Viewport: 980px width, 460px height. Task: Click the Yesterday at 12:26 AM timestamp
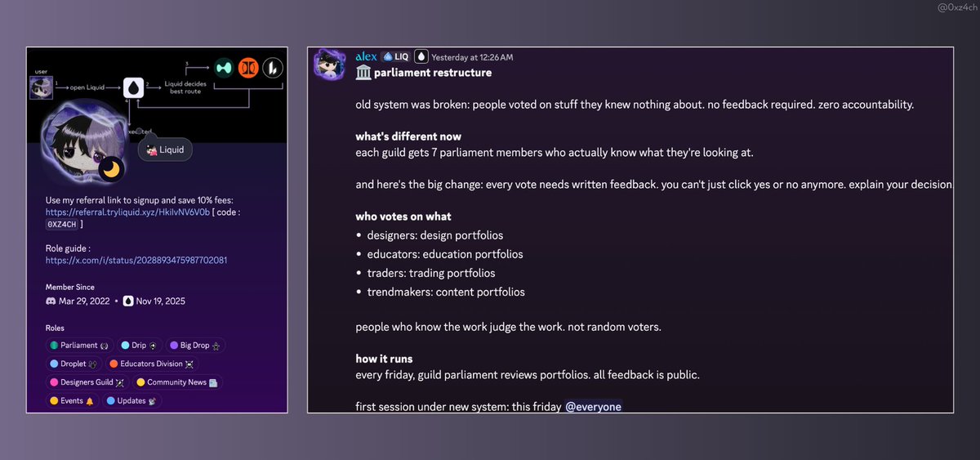coord(472,58)
